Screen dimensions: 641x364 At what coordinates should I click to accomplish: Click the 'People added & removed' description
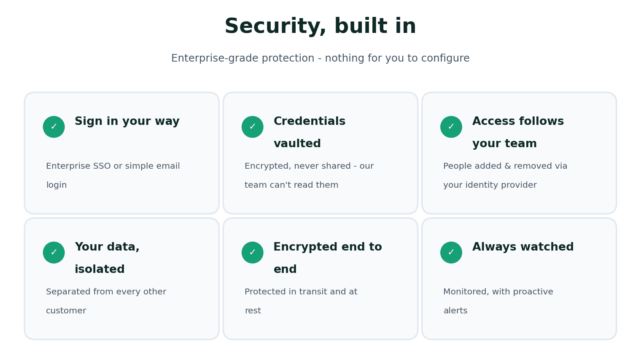pos(505,175)
